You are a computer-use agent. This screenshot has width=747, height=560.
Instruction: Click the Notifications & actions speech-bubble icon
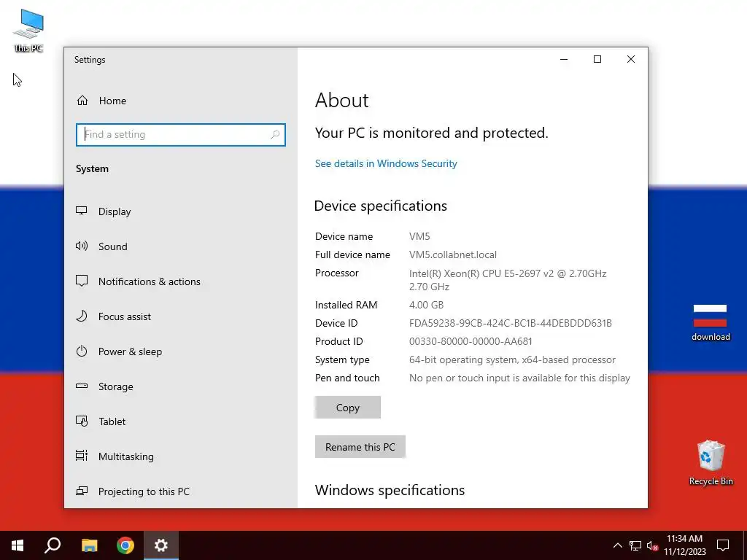point(82,281)
